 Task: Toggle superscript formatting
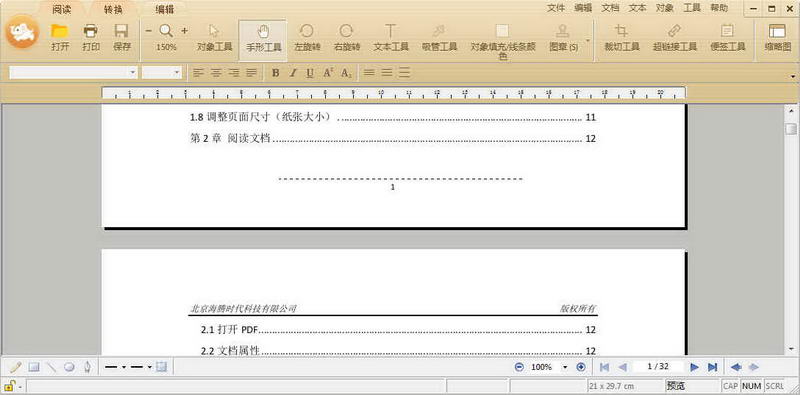pyautogui.click(x=328, y=73)
